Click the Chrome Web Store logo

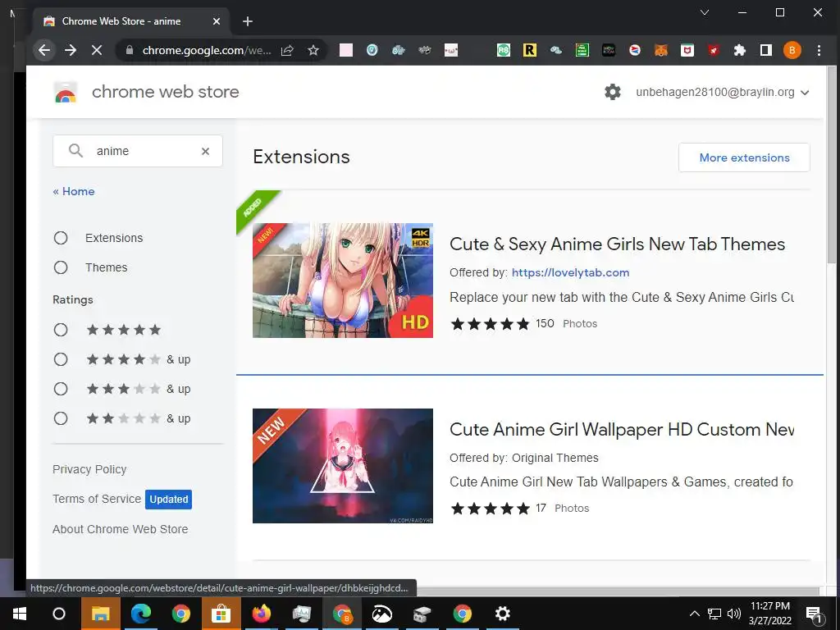coord(66,92)
